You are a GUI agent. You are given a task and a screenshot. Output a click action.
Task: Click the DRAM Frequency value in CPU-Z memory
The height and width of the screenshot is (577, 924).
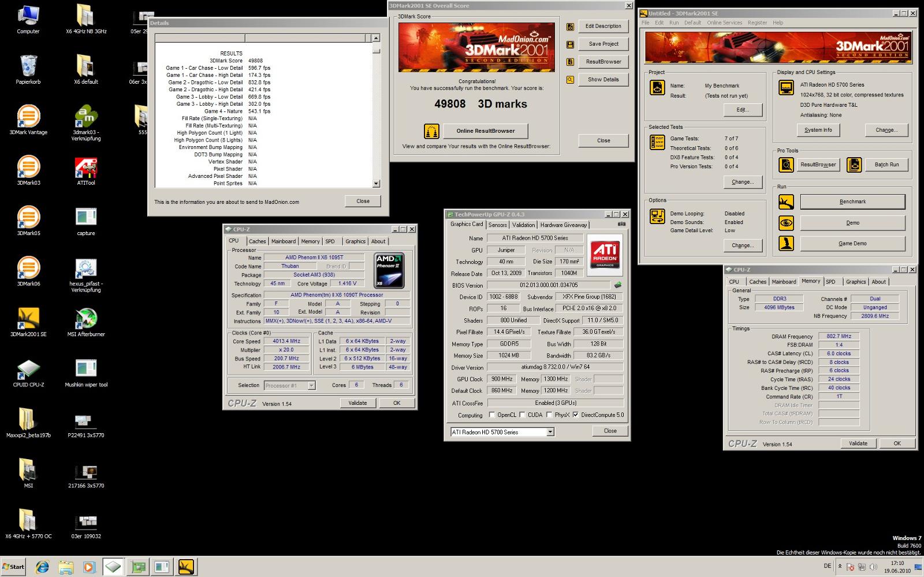point(839,336)
